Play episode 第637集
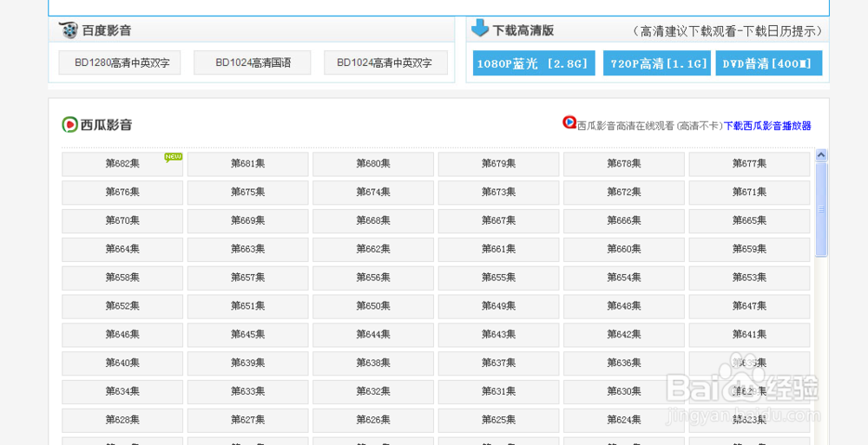The image size is (868, 445). click(498, 363)
